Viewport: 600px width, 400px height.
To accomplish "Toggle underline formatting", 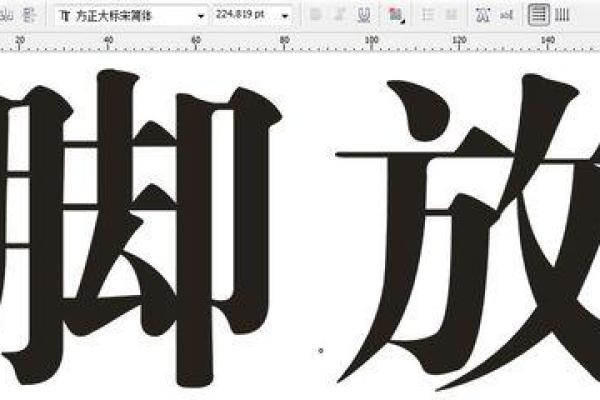I will [363, 15].
